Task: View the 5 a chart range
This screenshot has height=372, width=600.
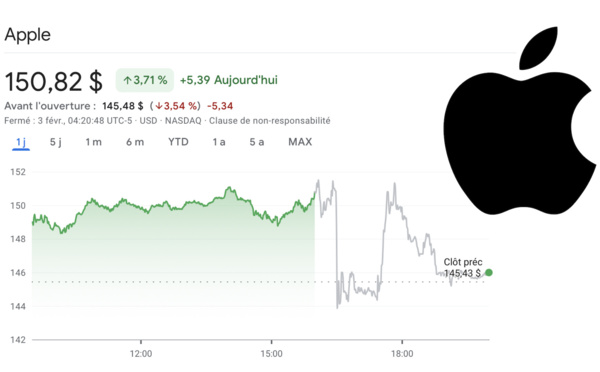Action: click(x=257, y=142)
